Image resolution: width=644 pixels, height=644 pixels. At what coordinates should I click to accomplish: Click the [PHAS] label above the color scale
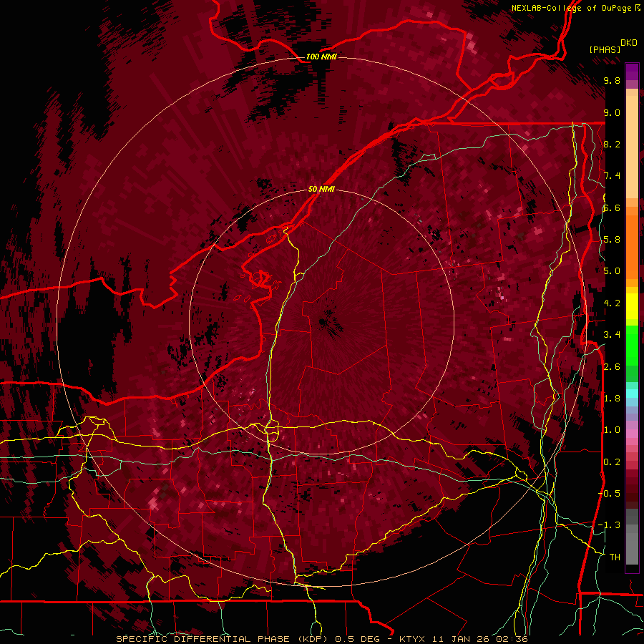coord(605,49)
